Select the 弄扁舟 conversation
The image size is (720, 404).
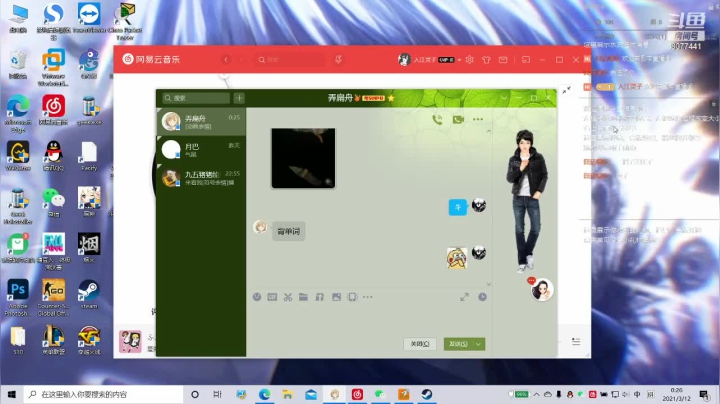(202, 122)
